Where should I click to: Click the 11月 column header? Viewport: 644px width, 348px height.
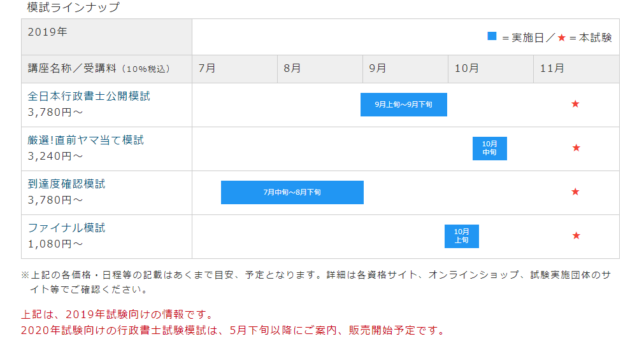(551, 69)
